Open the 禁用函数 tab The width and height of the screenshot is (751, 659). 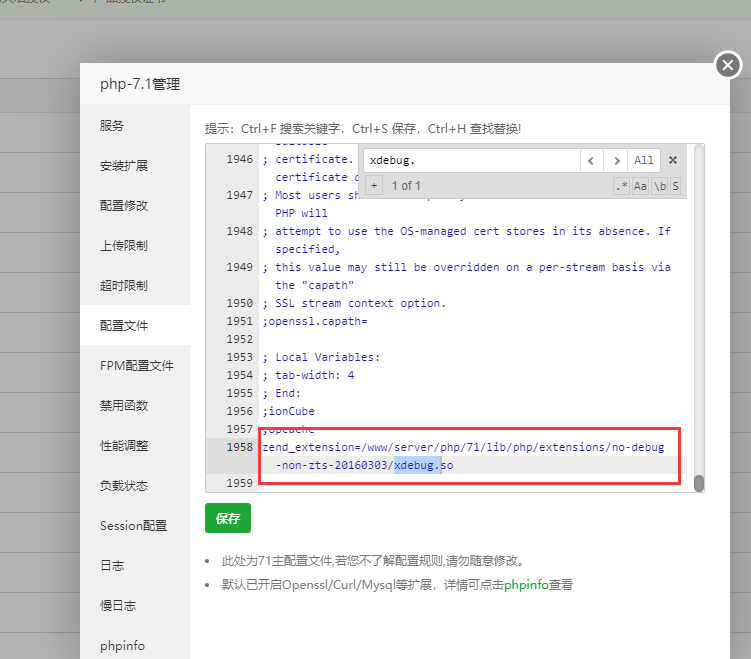135,406
